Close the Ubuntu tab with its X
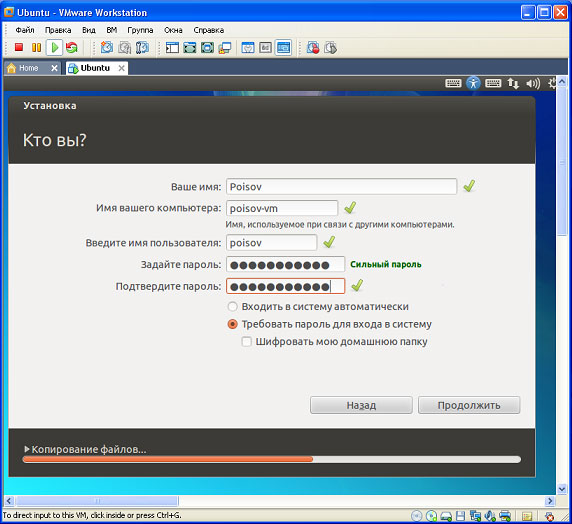Screen dimensions: 572x524 click(x=121, y=68)
